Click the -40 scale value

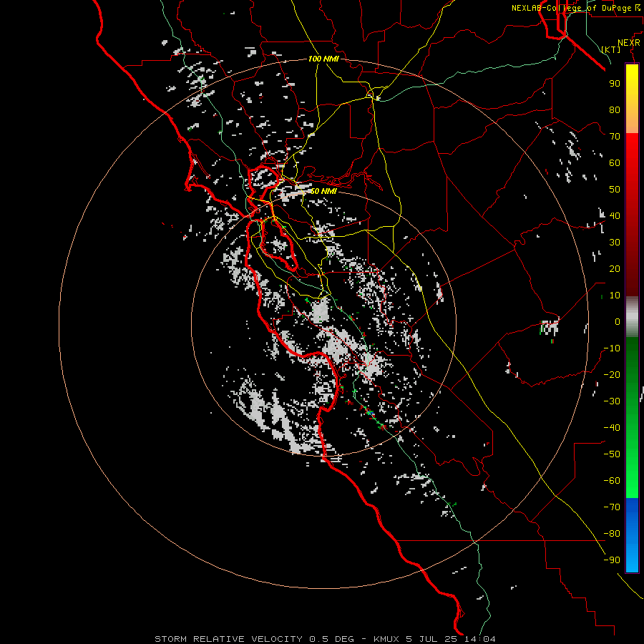point(612,428)
